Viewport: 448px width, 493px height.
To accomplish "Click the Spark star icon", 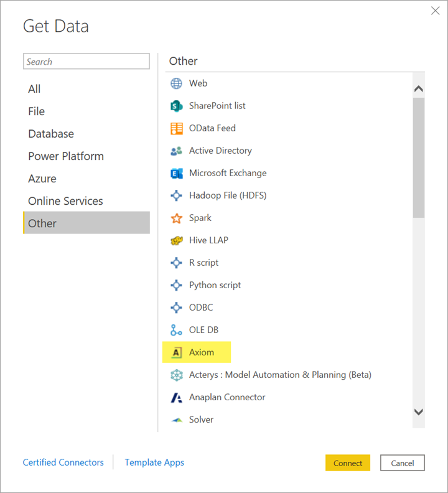I will [177, 218].
